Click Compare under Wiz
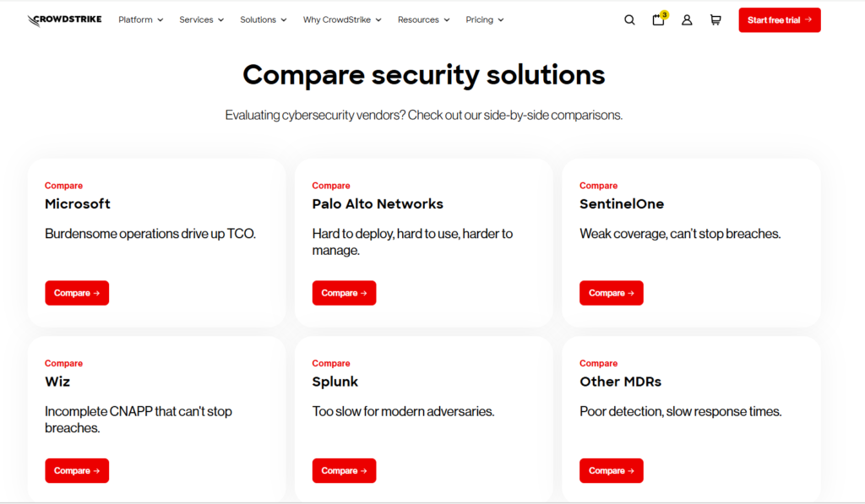 [x=77, y=470]
